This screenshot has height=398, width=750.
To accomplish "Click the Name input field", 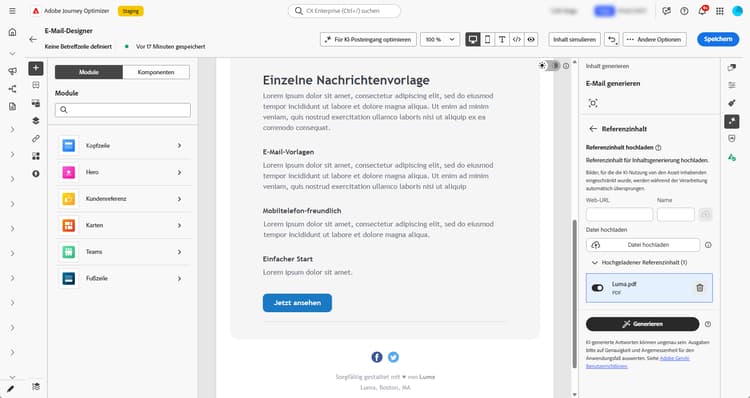I will (x=675, y=214).
